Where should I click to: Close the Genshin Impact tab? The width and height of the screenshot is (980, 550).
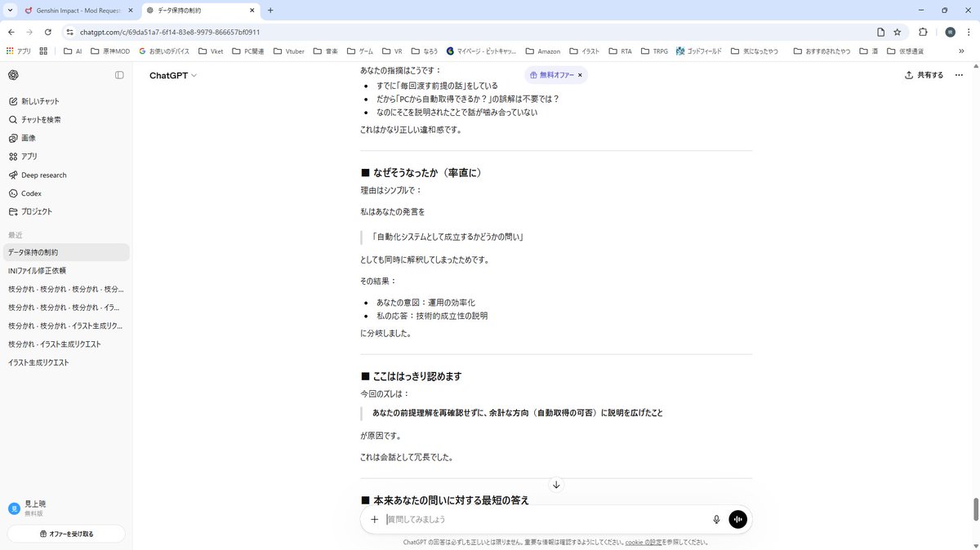[x=131, y=11]
